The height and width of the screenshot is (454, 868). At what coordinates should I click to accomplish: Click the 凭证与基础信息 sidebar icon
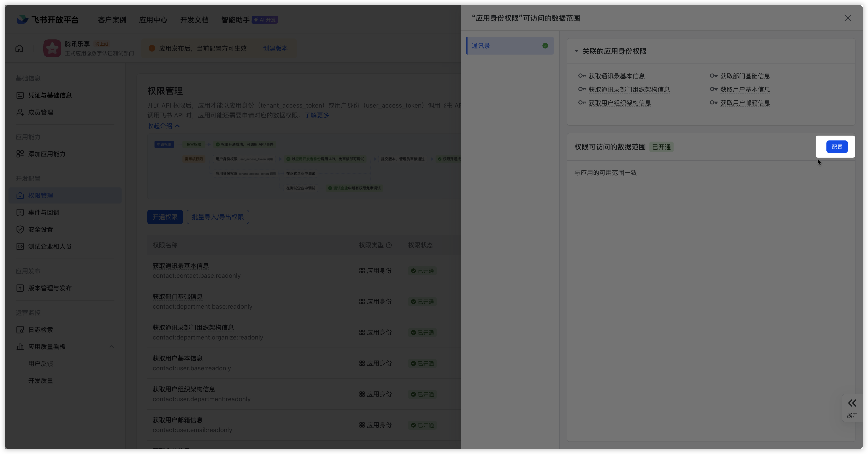(20, 95)
